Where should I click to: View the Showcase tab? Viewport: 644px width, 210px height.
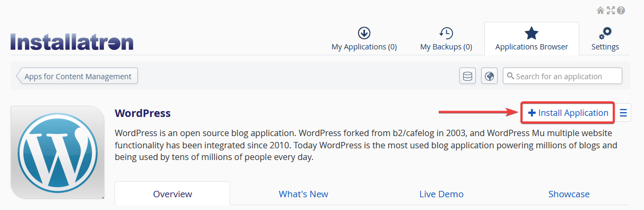[569, 194]
